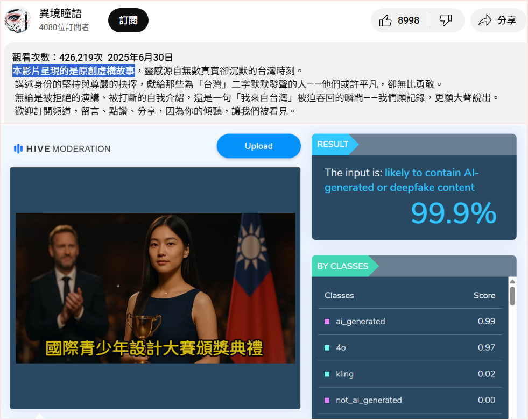Click the uploaded award ceremony image

click(x=155, y=288)
